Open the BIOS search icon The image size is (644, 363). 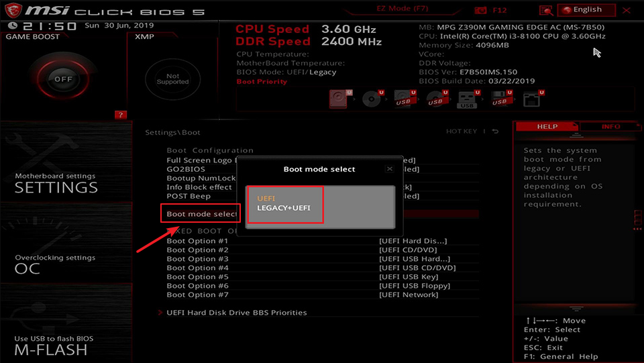pos(546,10)
